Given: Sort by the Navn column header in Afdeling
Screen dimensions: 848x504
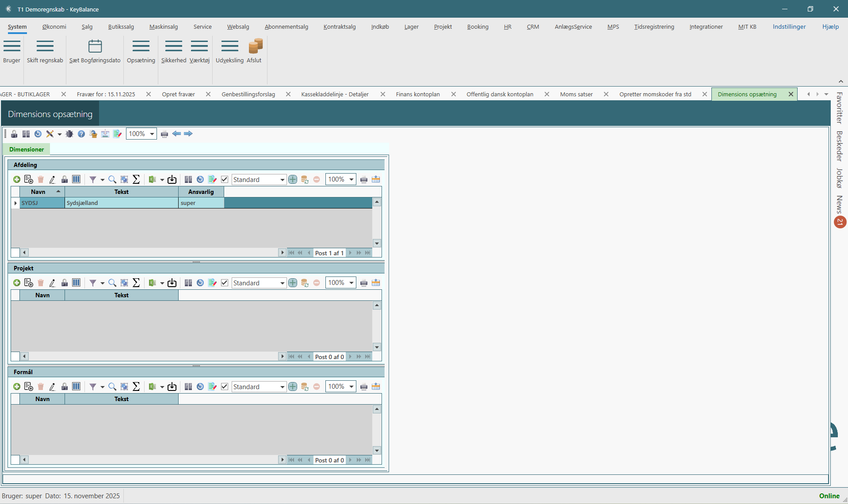Looking at the screenshot, I should tap(38, 192).
